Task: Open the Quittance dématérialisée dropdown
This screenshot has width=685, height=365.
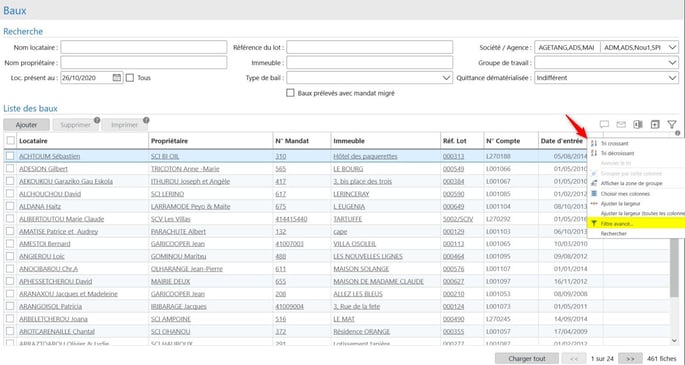Action: click(x=673, y=78)
